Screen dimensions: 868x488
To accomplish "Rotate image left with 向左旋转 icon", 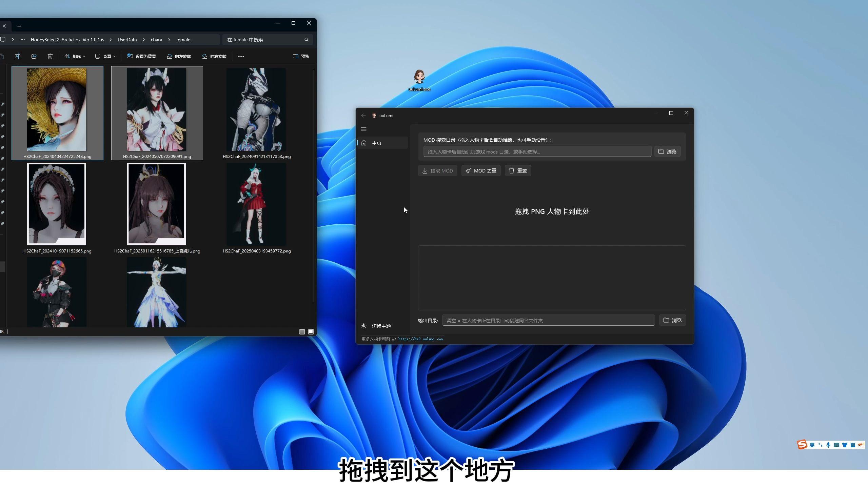I will tap(179, 56).
